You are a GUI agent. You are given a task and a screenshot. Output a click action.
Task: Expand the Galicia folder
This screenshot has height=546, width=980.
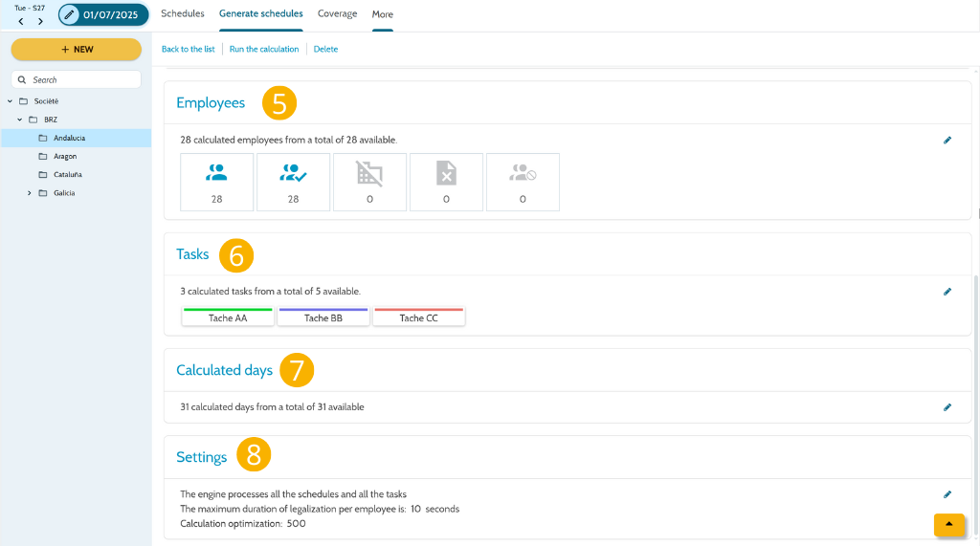pyautogui.click(x=30, y=193)
